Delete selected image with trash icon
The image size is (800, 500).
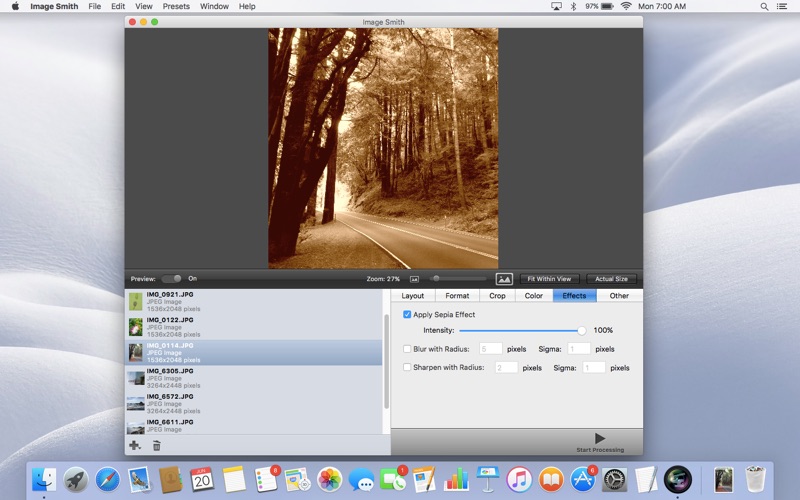coord(157,446)
